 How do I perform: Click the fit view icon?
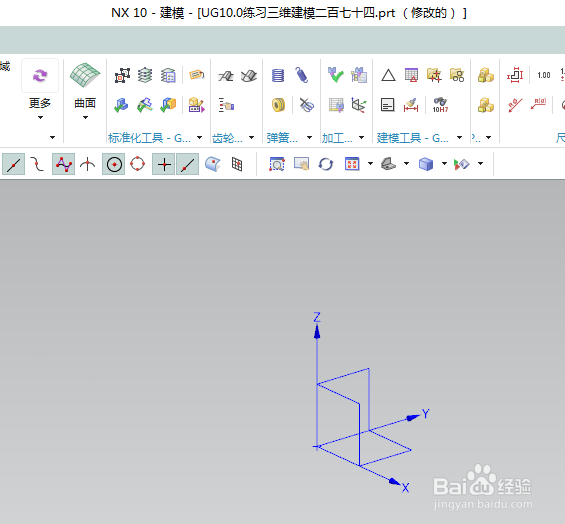click(352, 164)
